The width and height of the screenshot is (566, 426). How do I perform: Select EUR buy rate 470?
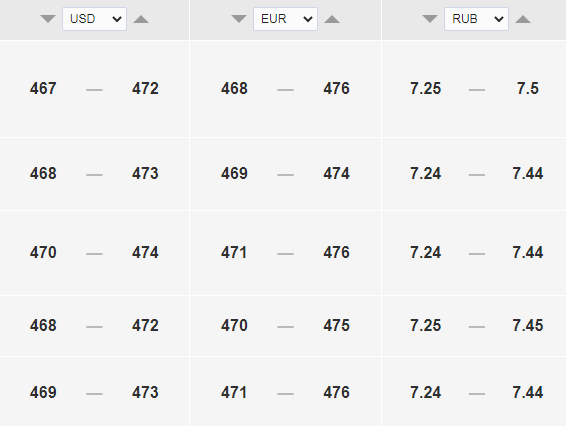pyautogui.click(x=234, y=326)
